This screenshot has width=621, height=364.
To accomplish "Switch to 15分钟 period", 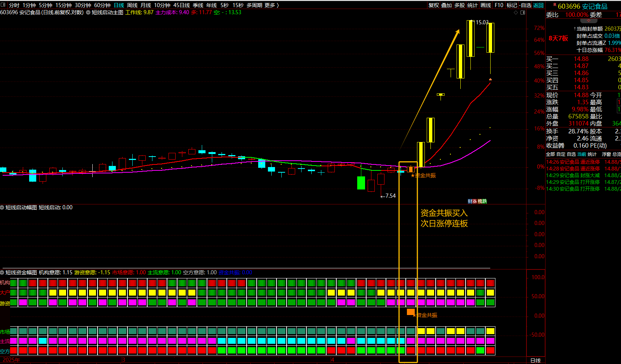I will click(x=64, y=5).
